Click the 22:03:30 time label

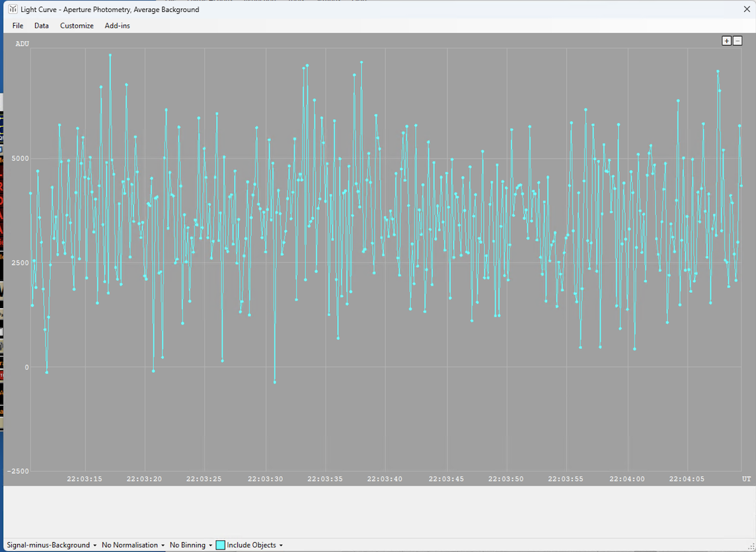click(265, 479)
